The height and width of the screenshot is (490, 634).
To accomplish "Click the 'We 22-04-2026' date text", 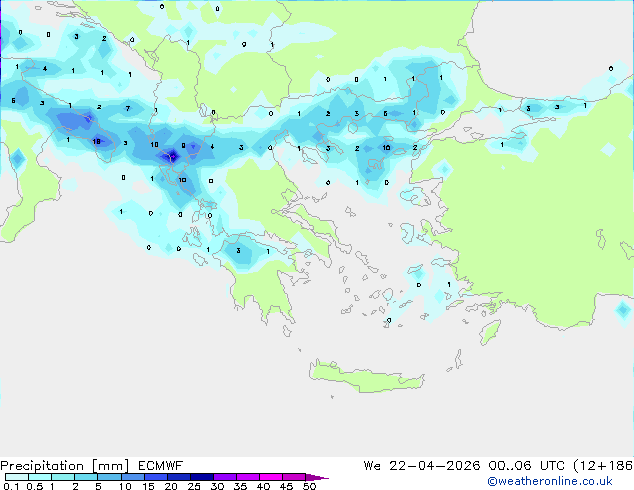I will coord(422,466).
